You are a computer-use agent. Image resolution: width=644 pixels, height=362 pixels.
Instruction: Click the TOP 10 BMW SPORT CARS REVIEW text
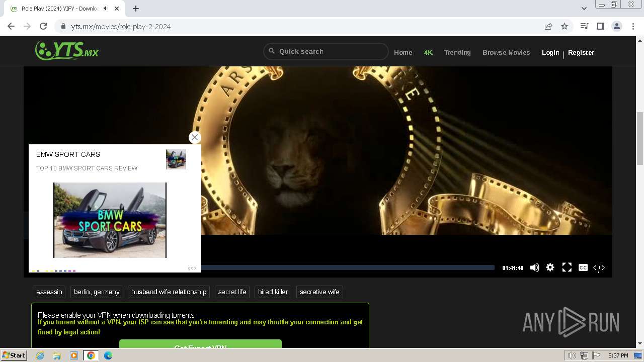(x=87, y=168)
